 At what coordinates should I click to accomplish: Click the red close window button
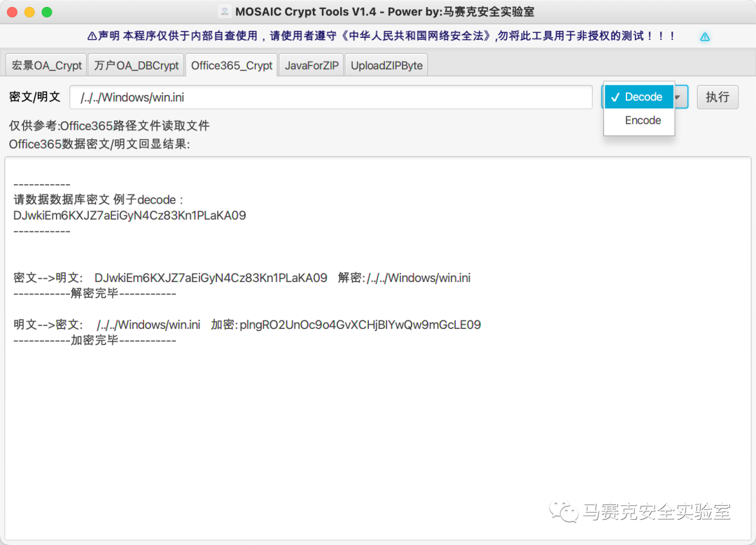(13, 12)
